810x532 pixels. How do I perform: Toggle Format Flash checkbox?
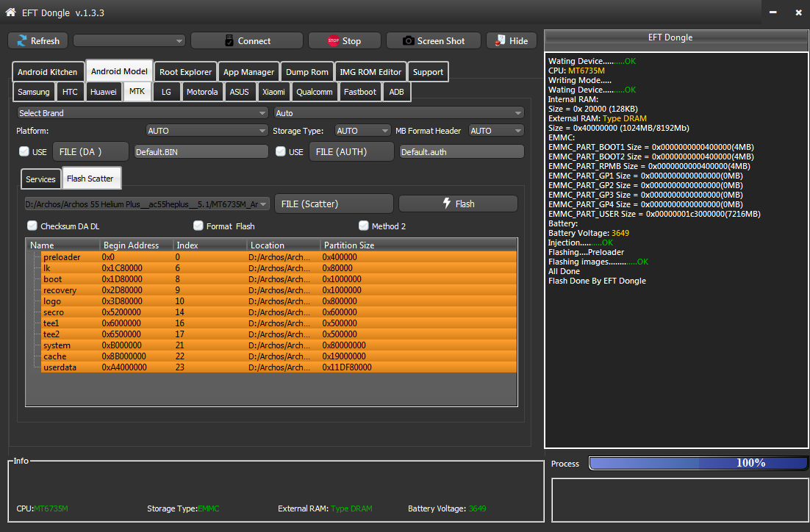pyautogui.click(x=198, y=226)
